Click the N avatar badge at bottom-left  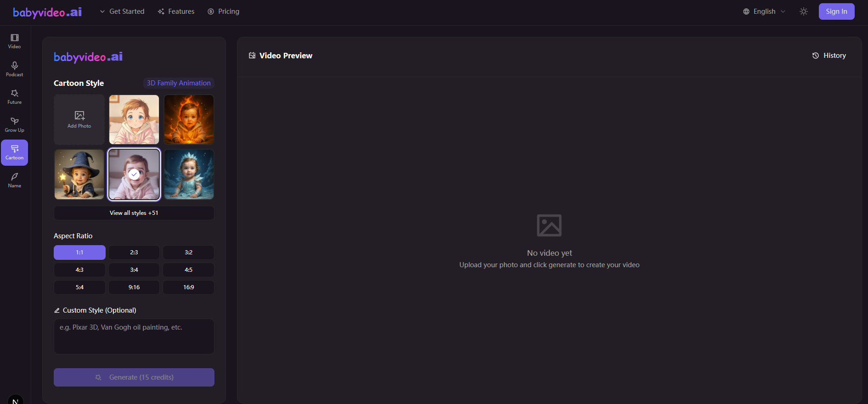point(15,399)
